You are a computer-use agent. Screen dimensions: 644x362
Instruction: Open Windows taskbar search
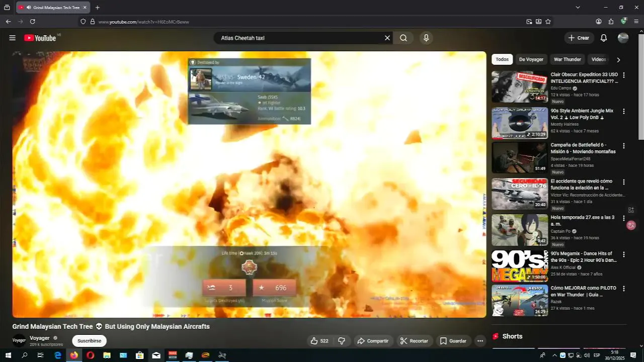click(x=25, y=355)
